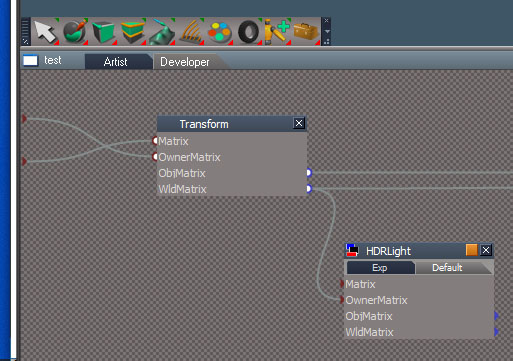The width and height of the screenshot is (513, 361).
Task: Open the character with plus icon
Action: [277, 32]
